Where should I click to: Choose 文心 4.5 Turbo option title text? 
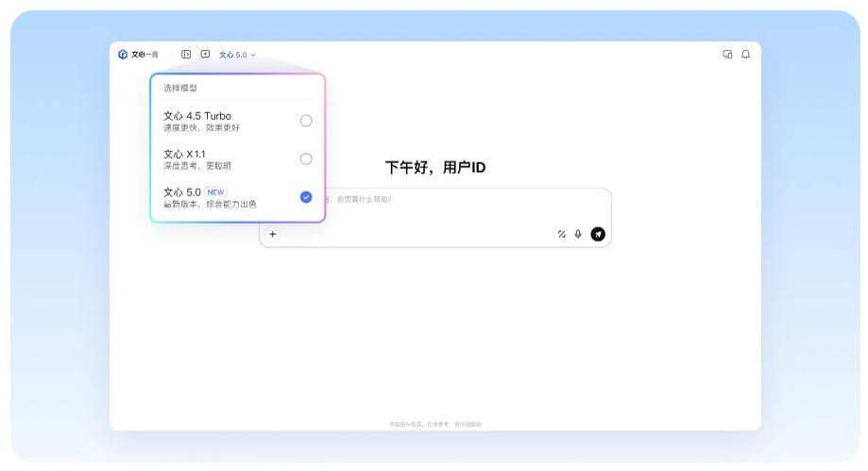pos(196,116)
